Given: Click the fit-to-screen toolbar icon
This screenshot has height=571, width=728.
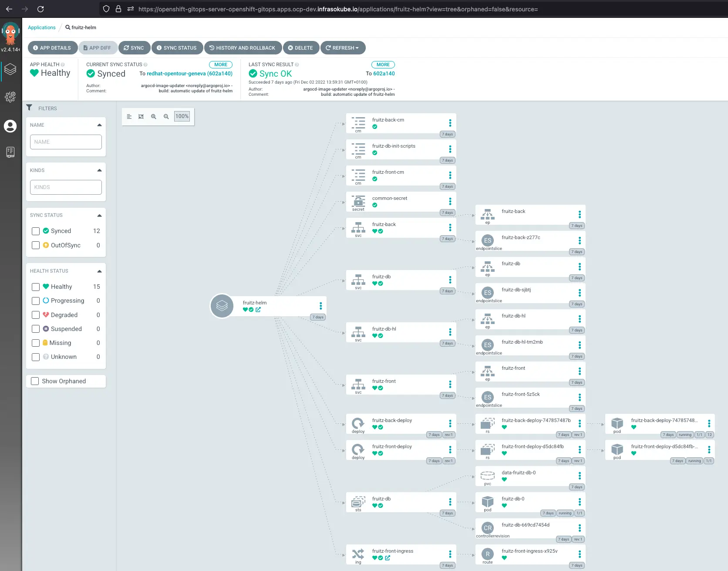Looking at the screenshot, I should [141, 117].
